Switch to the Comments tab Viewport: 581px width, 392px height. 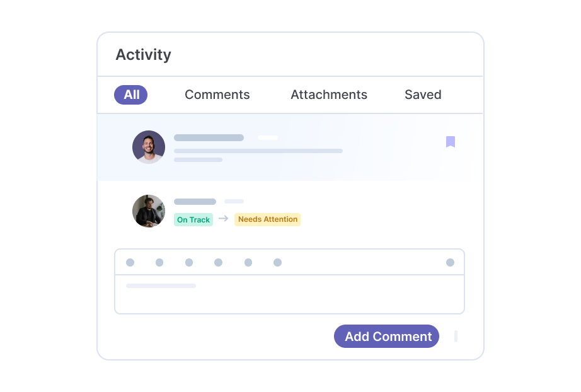[x=217, y=95]
